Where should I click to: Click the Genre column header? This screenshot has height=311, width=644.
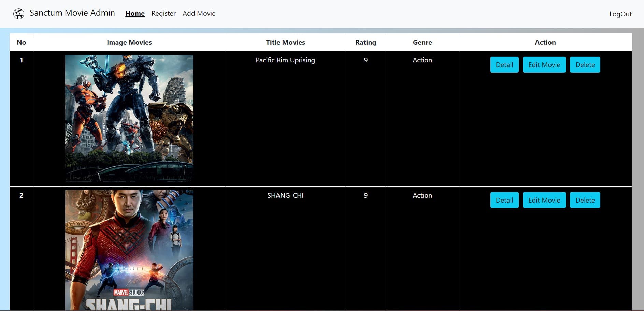(x=423, y=42)
